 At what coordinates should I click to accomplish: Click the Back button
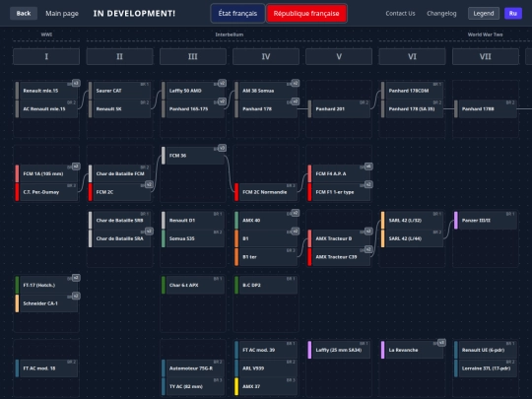(24, 13)
